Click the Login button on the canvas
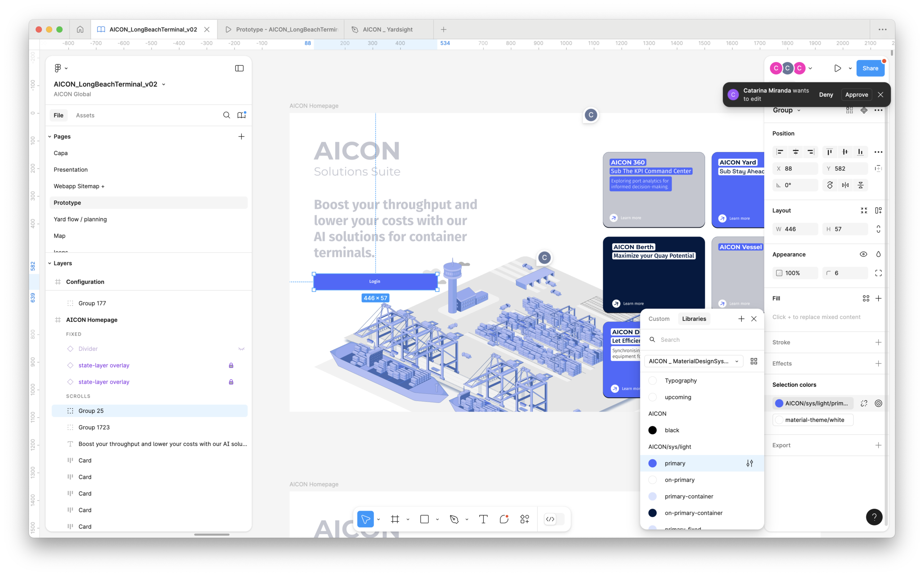The image size is (924, 576). click(x=375, y=282)
